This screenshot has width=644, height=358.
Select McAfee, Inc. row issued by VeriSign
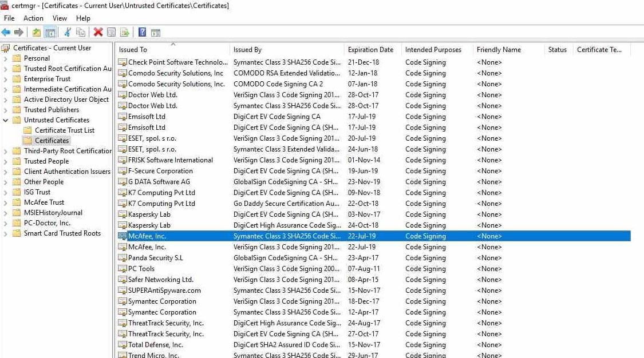click(x=374, y=247)
